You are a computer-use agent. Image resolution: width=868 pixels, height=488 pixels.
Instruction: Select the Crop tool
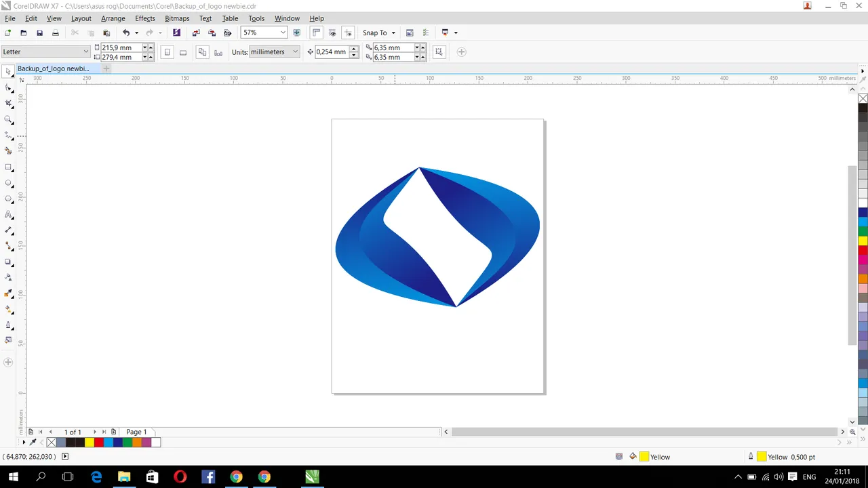coord(8,104)
